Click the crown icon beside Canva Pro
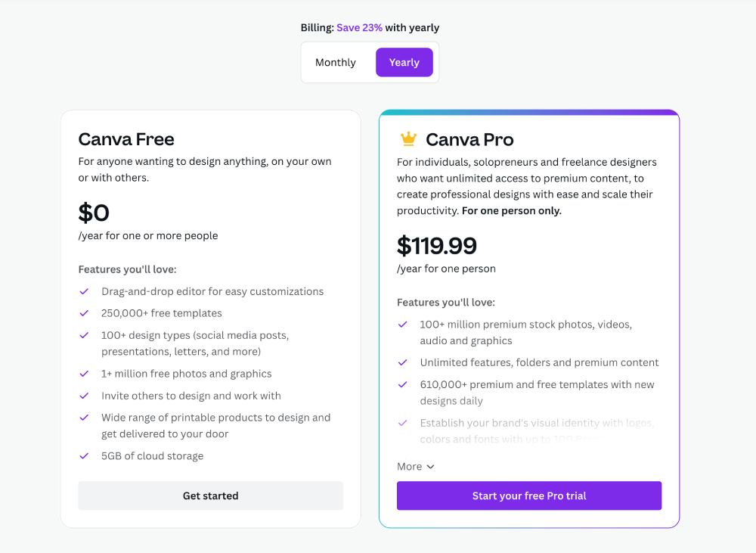The width and height of the screenshot is (756, 553). pos(409,139)
